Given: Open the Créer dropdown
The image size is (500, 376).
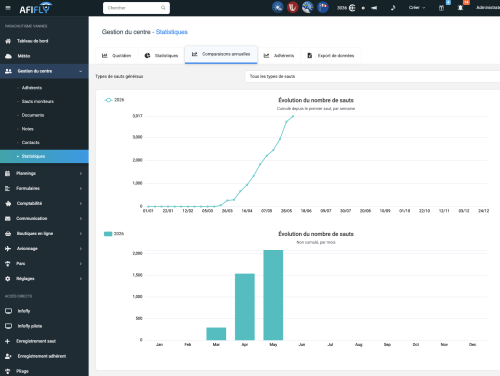Looking at the screenshot, I should (x=417, y=8).
